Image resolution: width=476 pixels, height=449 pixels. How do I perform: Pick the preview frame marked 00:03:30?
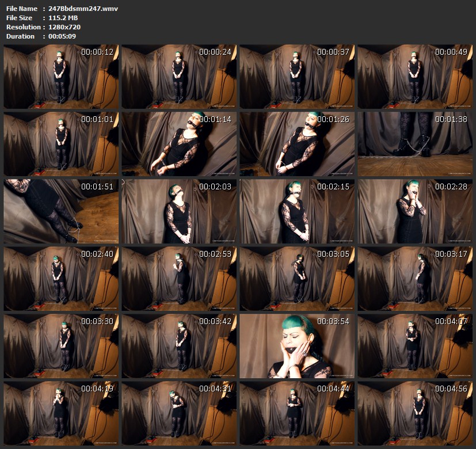click(61, 346)
